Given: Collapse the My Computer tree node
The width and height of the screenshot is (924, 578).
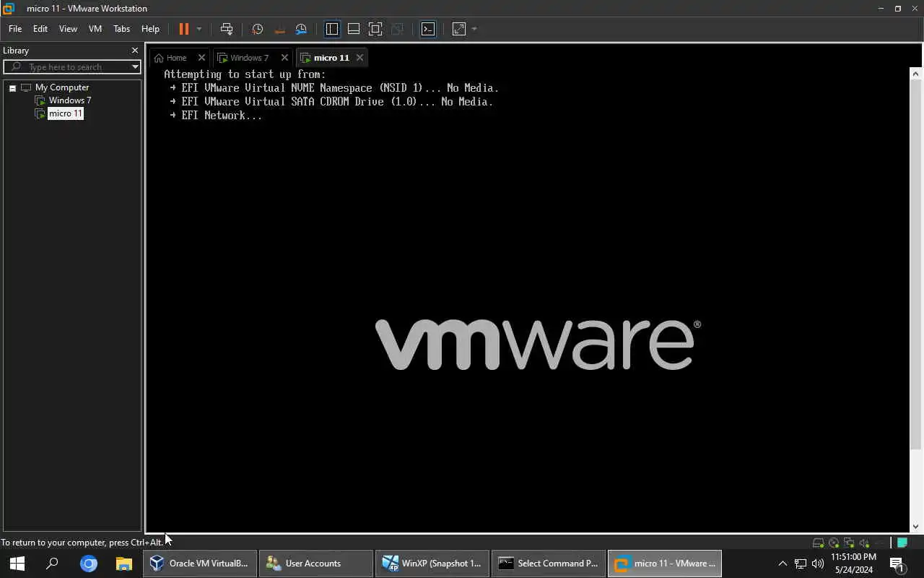Looking at the screenshot, I should click(x=12, y=88).
